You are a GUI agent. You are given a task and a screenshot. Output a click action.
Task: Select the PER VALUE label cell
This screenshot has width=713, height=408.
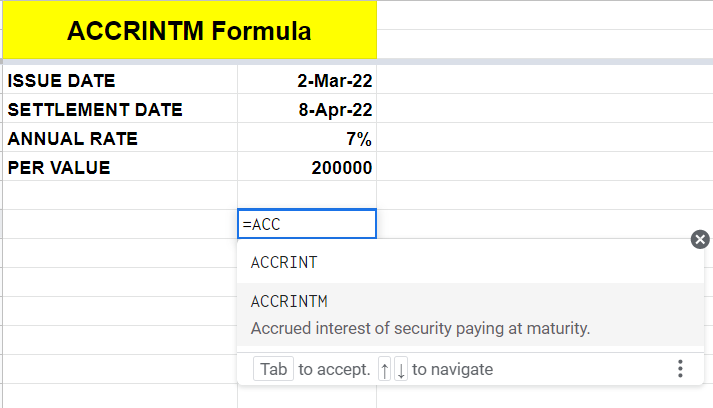coord(120,166)
